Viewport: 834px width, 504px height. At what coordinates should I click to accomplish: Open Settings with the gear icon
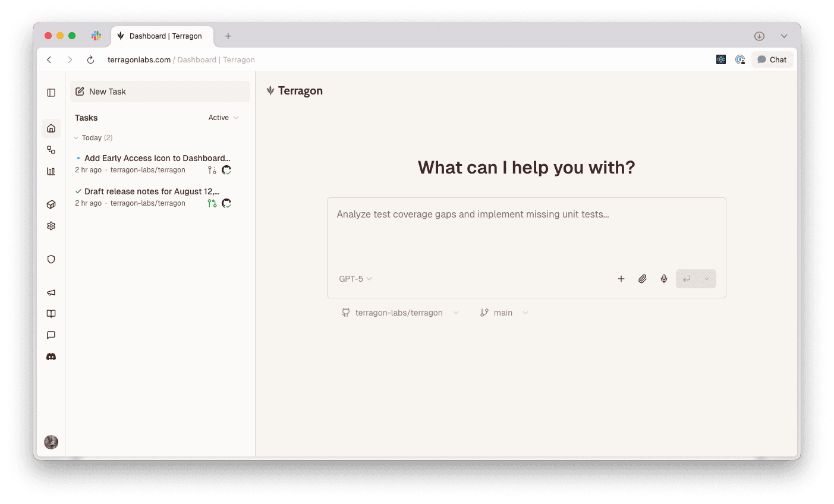[51, 226]
